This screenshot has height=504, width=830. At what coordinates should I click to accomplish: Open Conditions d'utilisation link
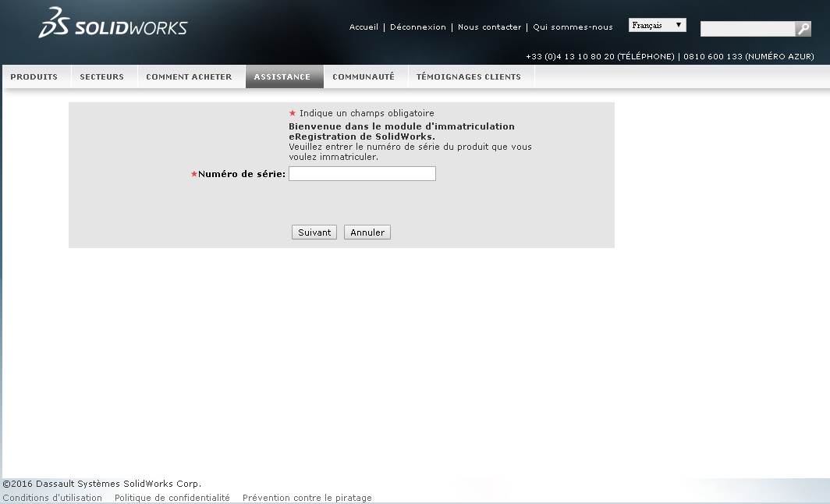52,498
